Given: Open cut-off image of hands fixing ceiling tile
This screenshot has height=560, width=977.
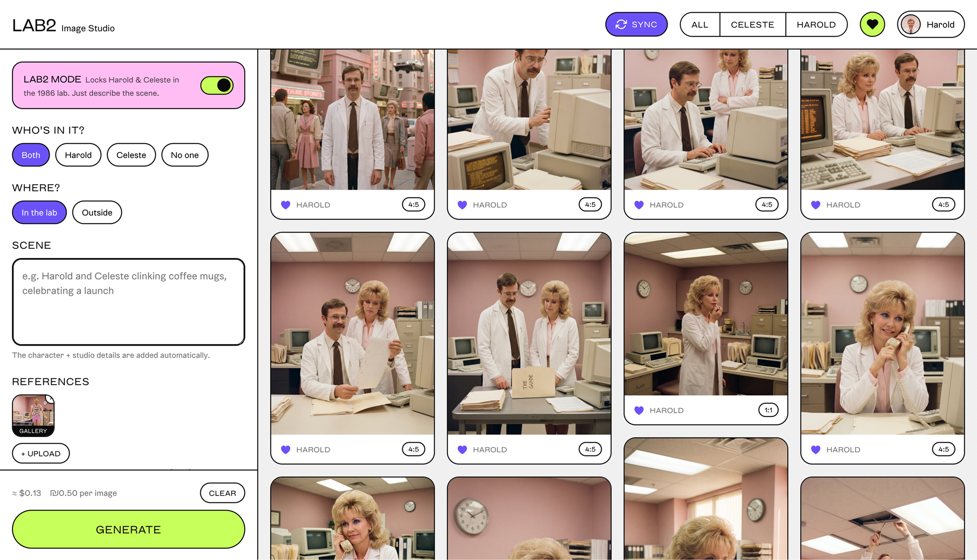Looking at the screenshot, I should [x=882, y=518].
